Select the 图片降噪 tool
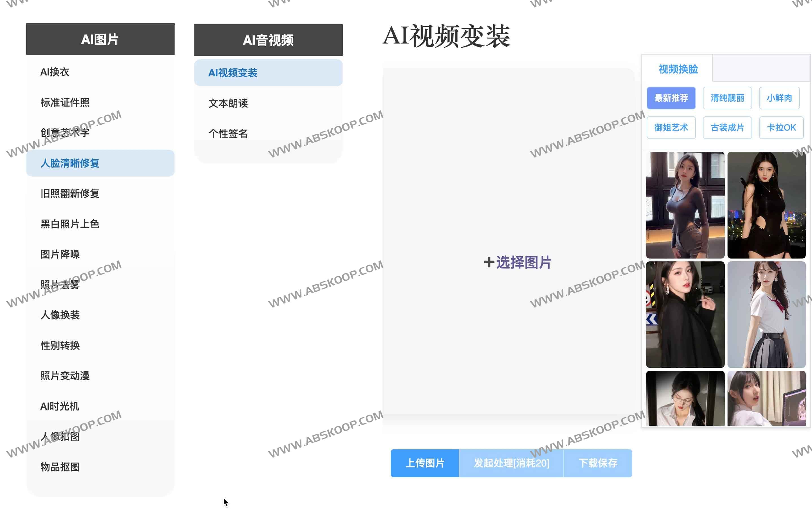 click(60, 254)
